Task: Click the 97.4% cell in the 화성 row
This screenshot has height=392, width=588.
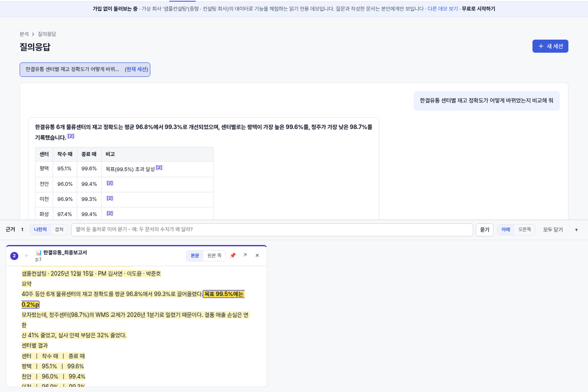Action: [65, 214]
